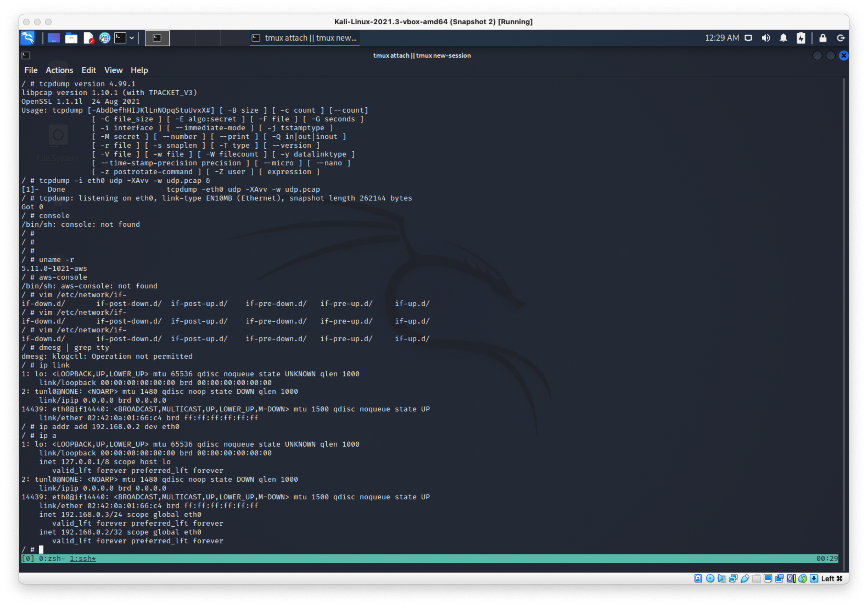
Task: Click the VirtualBox shared folders icon
Action: coord(756,579)
